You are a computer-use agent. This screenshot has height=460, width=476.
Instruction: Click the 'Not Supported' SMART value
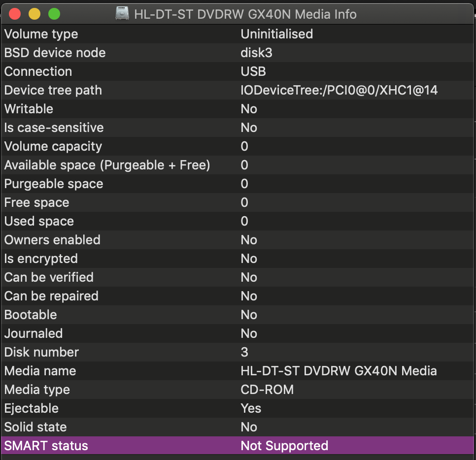[x=284, y=446]
